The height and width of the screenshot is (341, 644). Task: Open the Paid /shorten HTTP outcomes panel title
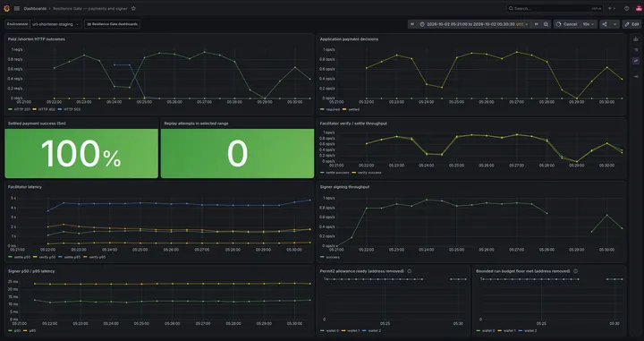pos(37,39)
